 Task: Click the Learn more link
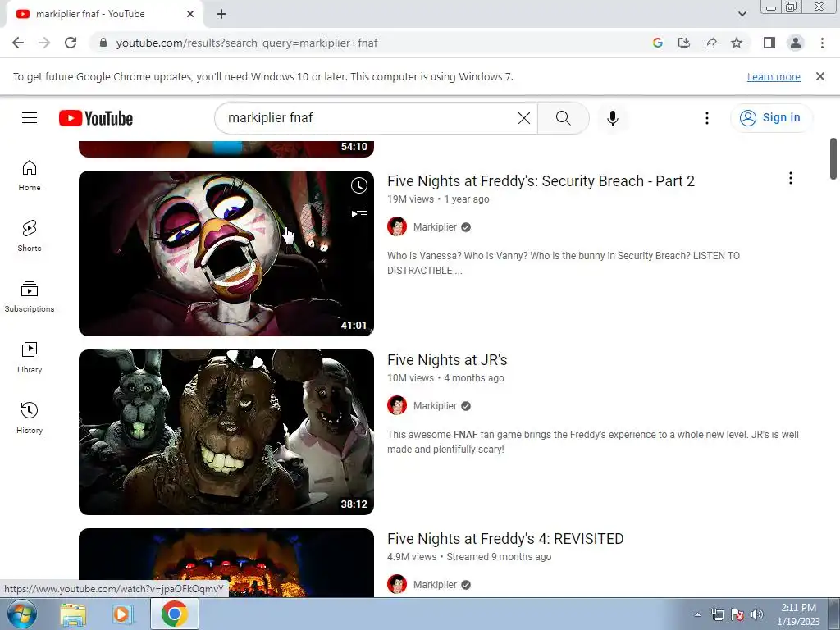pyautogui.click(x=774, y=76)
